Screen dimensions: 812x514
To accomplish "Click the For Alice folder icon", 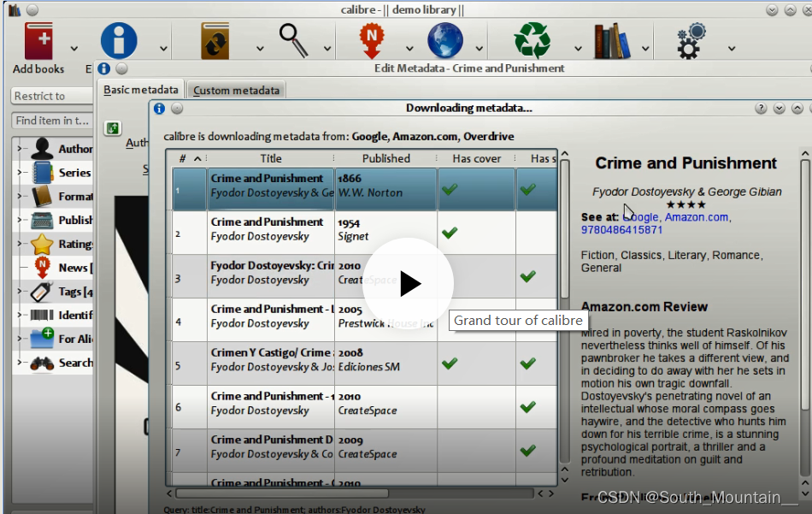I will point(42,339).
